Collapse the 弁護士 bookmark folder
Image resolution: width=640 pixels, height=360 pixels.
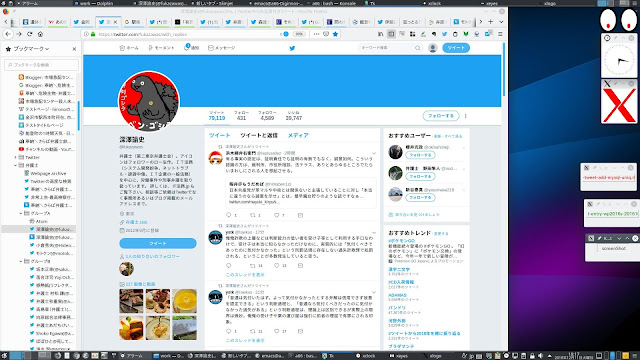(x=16, y=165)
